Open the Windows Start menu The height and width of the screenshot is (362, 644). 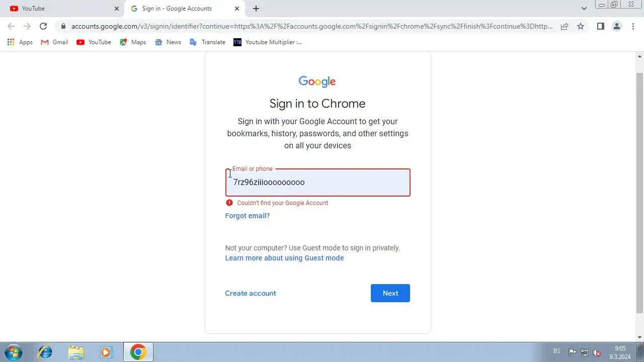[x=13, y=352]
